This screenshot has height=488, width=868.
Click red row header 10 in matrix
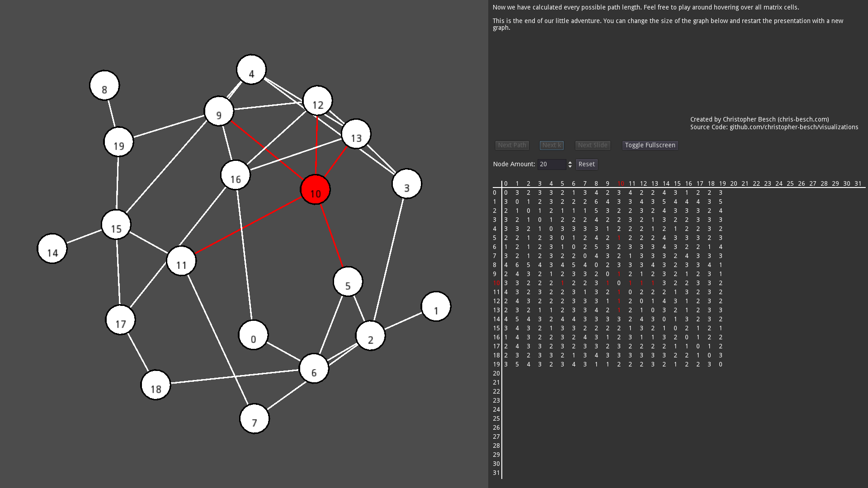point(496,283)
